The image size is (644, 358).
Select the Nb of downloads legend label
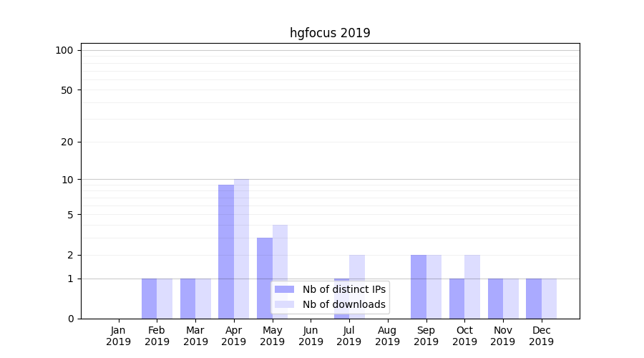343,304
